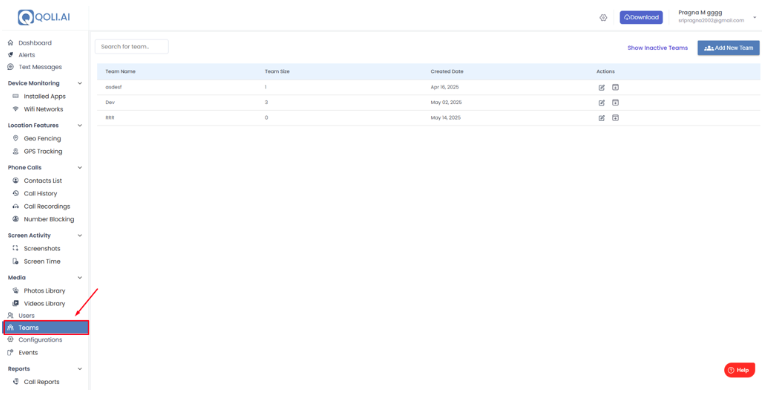Open Alerts in the sidebar

coord(27,55)
